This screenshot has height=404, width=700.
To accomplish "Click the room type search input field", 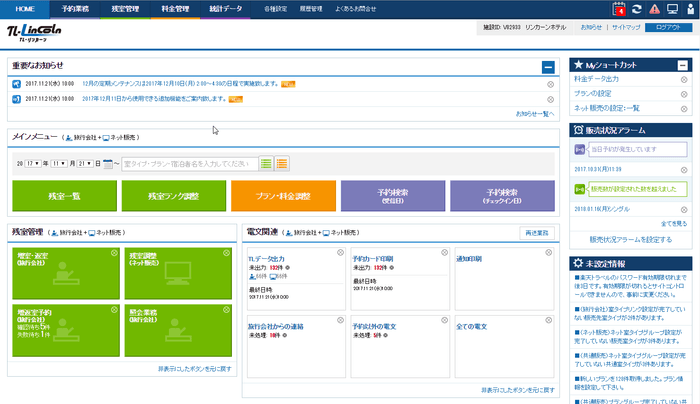I will pos(189,163).
